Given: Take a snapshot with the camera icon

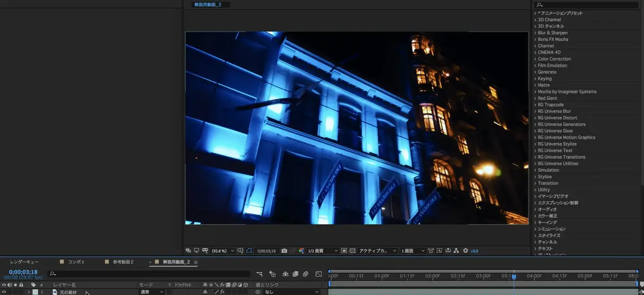Looking at the screenshot, I should 284,251.
